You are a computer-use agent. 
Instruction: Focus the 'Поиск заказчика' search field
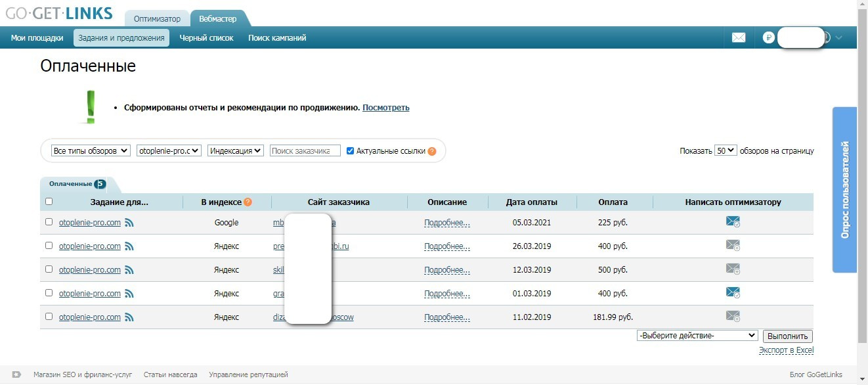click(305, 150)
